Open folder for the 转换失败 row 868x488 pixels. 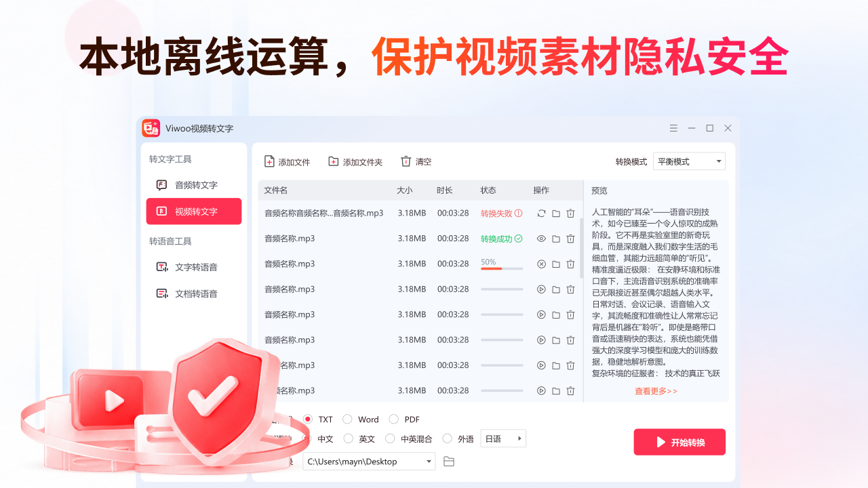[x=556, y=213]
